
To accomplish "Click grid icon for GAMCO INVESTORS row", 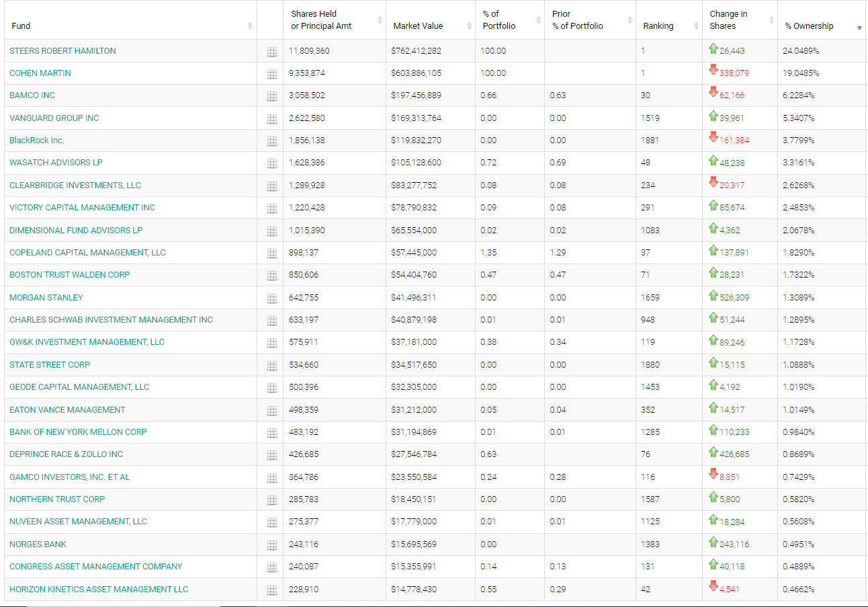I will click(271, 478).
